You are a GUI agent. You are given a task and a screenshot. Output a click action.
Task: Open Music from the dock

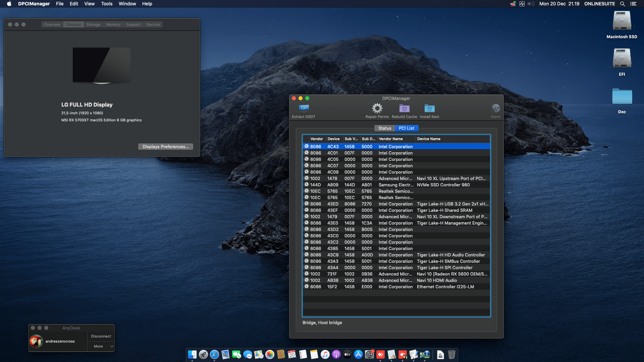(x=325, y=354)
